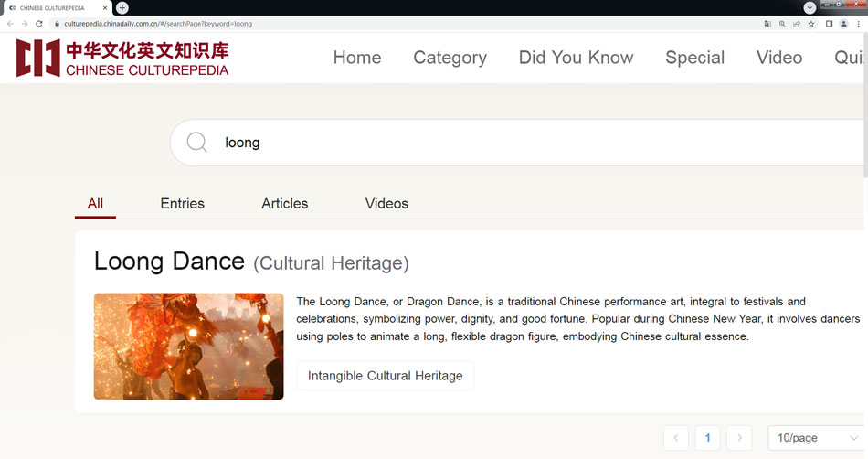Image resolution: width=868 pixels, height=459 pixels.
Task: Click the Loong Dance thumbnail image
Action: point(188,346)
